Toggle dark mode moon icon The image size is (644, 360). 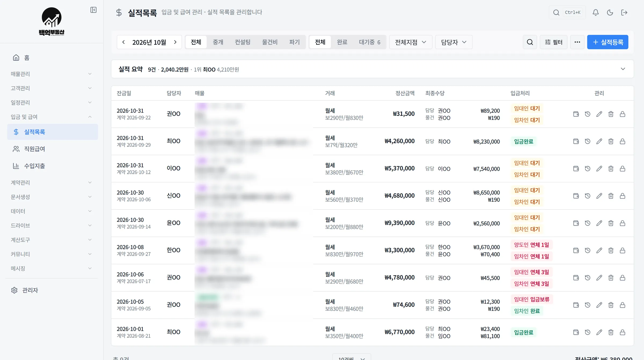[610, 12]
